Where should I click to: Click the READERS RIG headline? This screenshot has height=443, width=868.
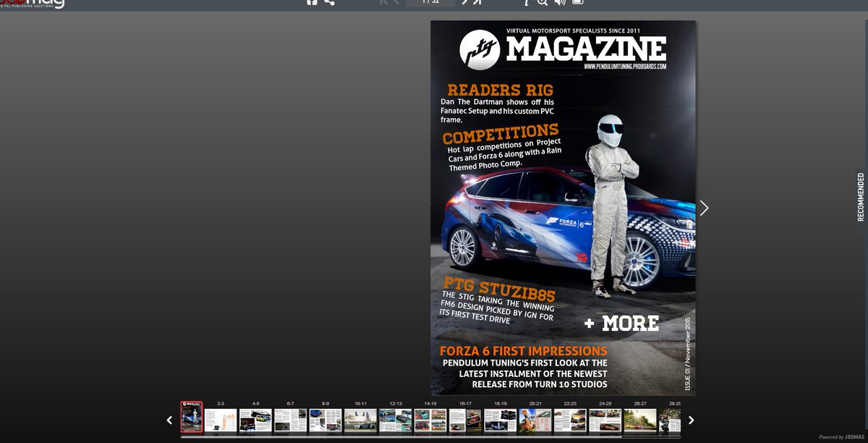coord(500,90)
